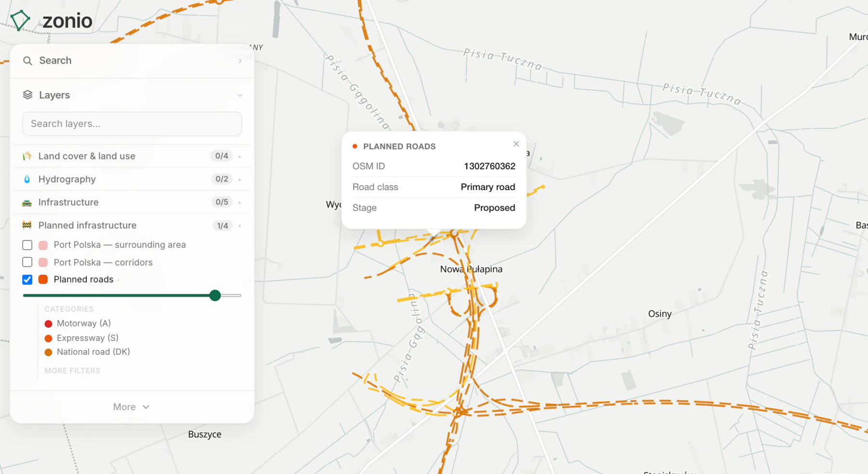Viewport: 868px width, 474px height.
Task: Click Port Polska corridors pink swatch
Action: point(43,262)
